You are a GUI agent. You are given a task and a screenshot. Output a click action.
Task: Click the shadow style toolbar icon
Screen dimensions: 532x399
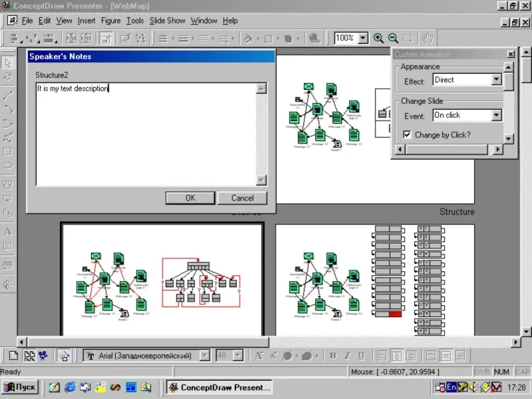pos(288,39)
